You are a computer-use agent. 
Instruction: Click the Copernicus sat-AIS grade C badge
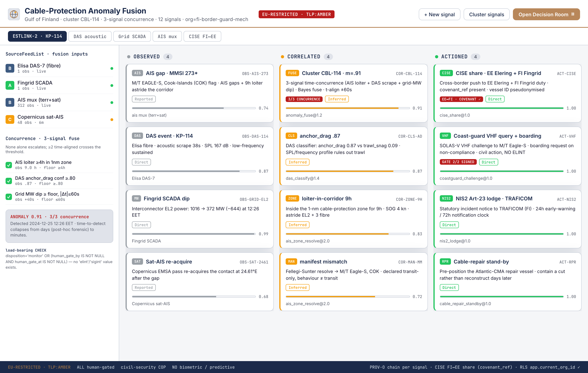point(10,119)
